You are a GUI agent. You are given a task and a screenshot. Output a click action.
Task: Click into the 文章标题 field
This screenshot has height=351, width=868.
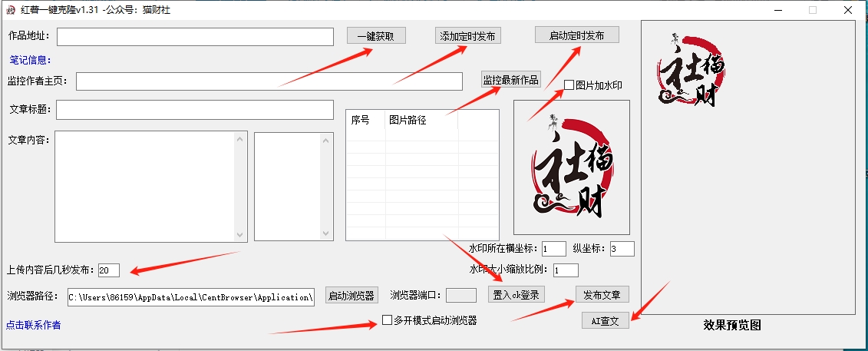pos(195,110)
